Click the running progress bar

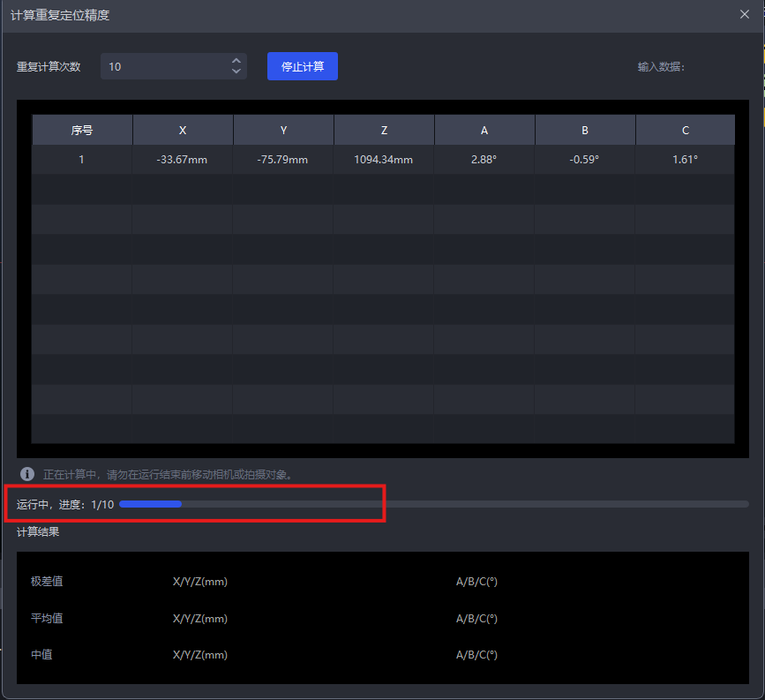433,504
